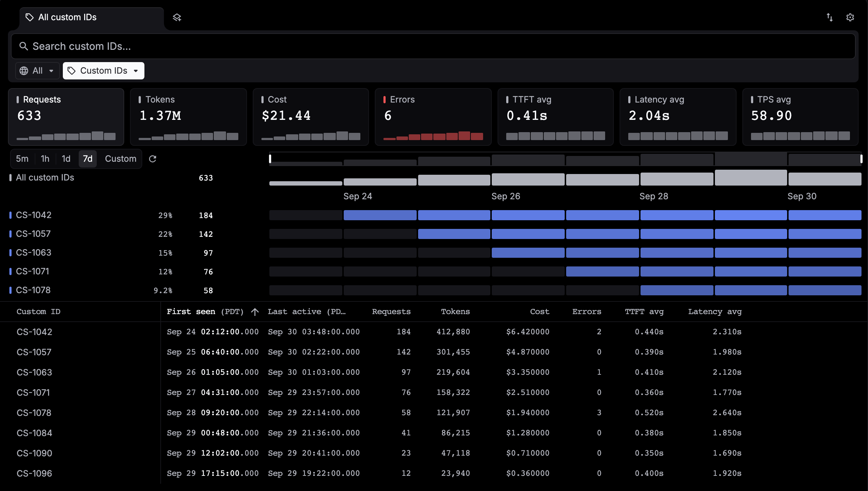Select the CS-1042 chart legend row
Viewport: 868px width, 491px height.
point(111,215)
